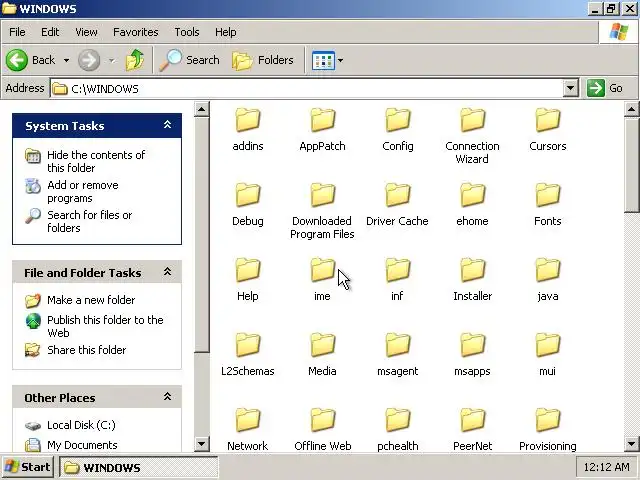640x480 pixels.
Task: Select the L2Schemas folder icon
Action: click(248, 345)
